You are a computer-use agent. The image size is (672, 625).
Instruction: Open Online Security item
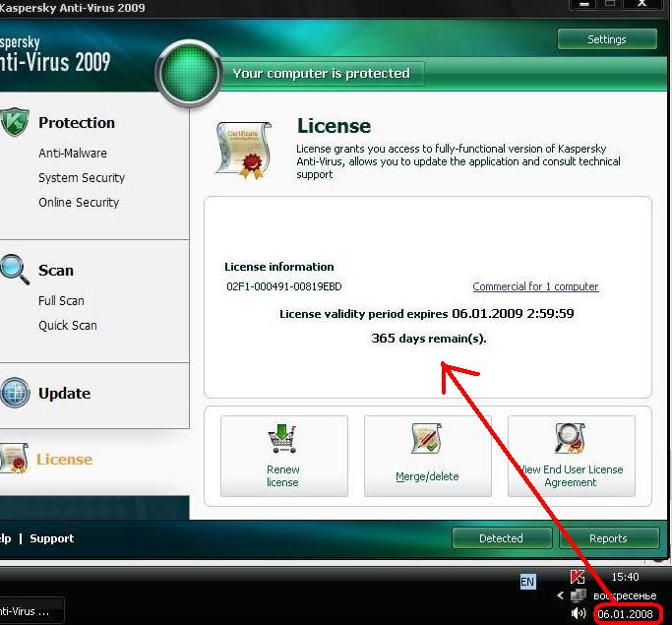point(79,203)
